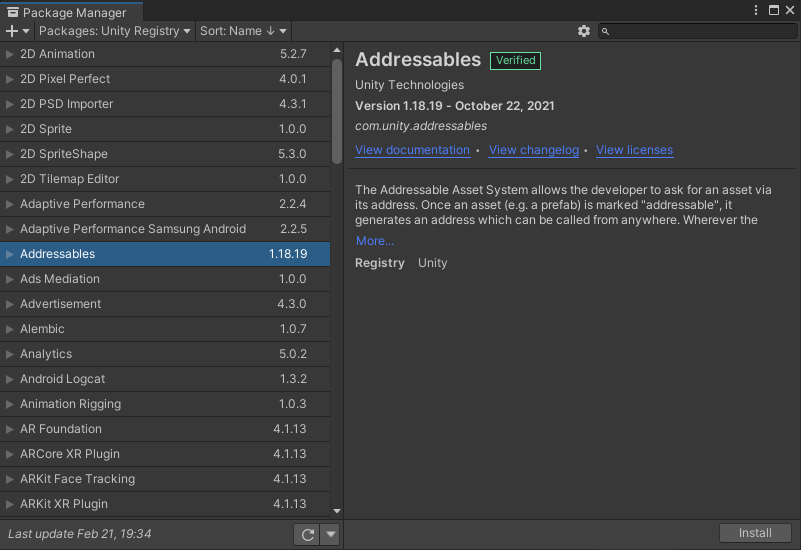Maximize the Package Manager window
Viewport: 801px width, 550px height.
pyautogui.click(x=774, y=10)
